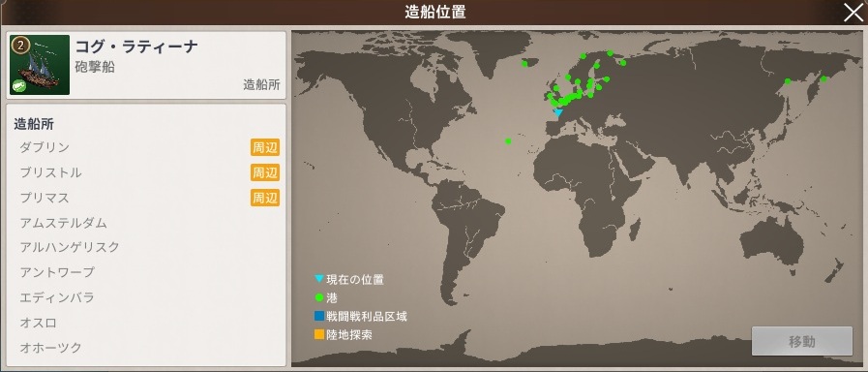
Task: Click the orange 陸地探索 legend swatch
Action: click(x=319, y=335)
